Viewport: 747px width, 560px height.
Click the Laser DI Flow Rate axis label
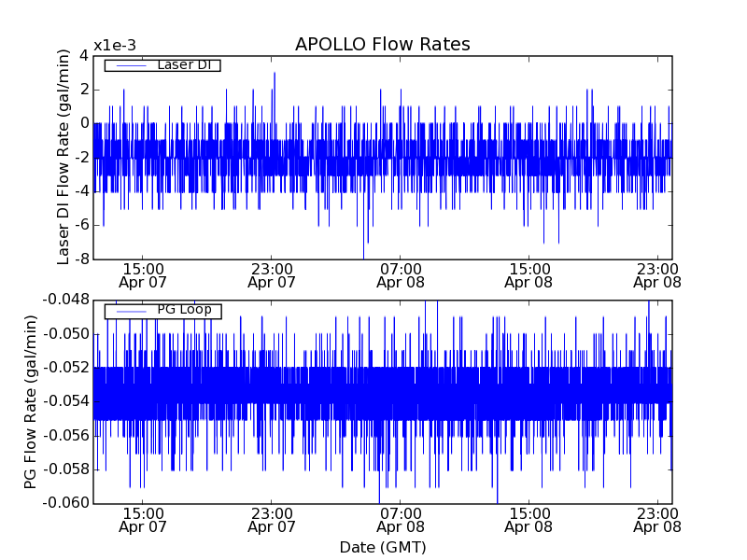63,157
